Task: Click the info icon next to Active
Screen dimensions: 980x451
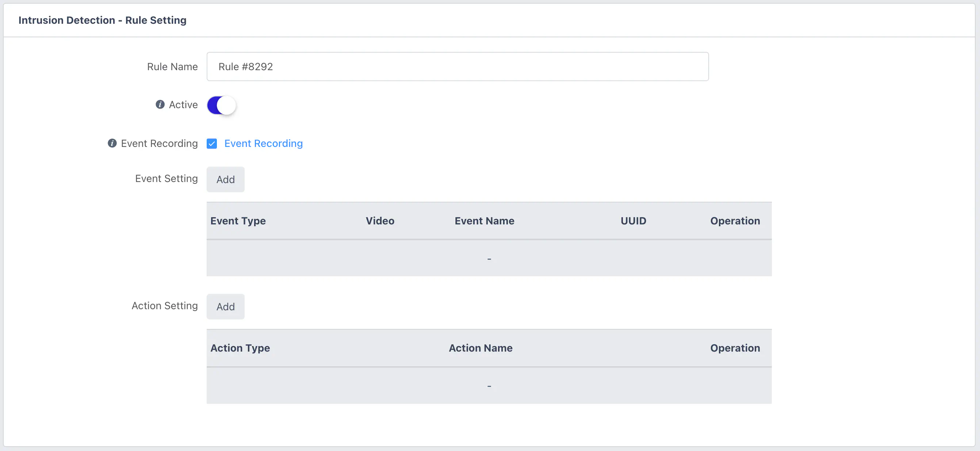Action: click(160, 105)
